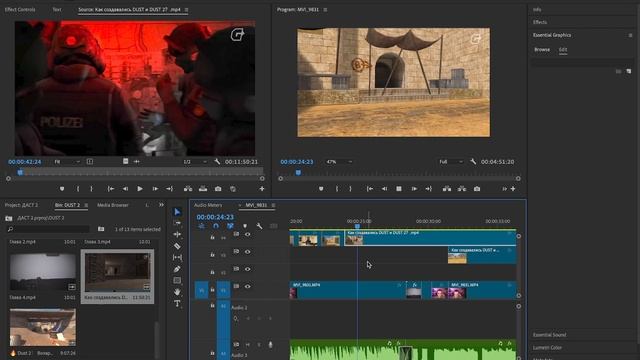
Task: Play the Source monitor clip
Action: [140, 189]
